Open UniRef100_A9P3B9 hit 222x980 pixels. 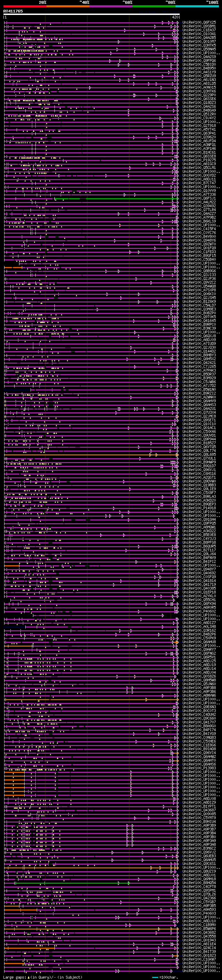point(199,826)
